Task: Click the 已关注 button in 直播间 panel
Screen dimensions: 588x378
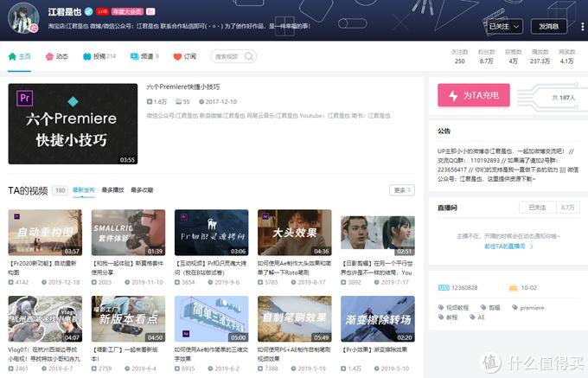Action: coord(537,208)
